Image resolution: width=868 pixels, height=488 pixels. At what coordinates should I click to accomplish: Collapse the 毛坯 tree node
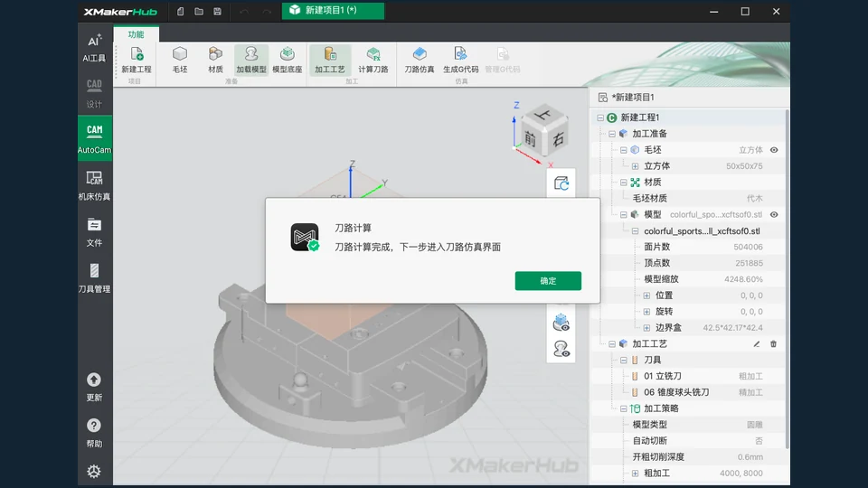[623, 150]
